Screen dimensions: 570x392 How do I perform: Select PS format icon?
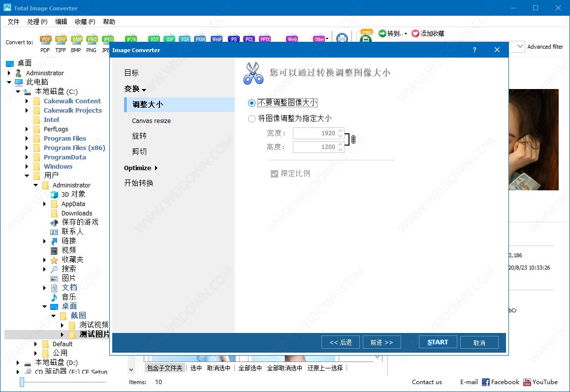[x=234, y=39]
